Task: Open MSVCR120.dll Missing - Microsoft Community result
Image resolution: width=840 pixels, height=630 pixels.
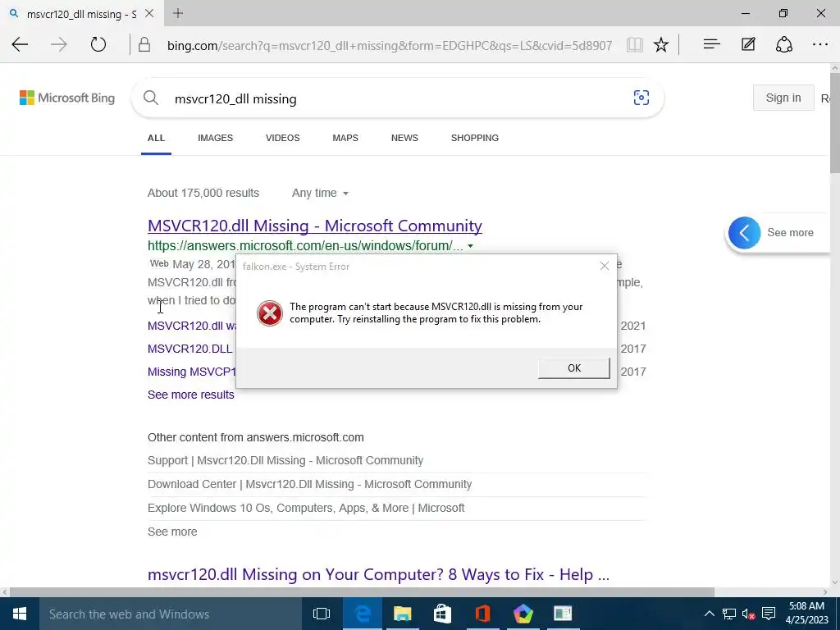Action: click(315, 226)
